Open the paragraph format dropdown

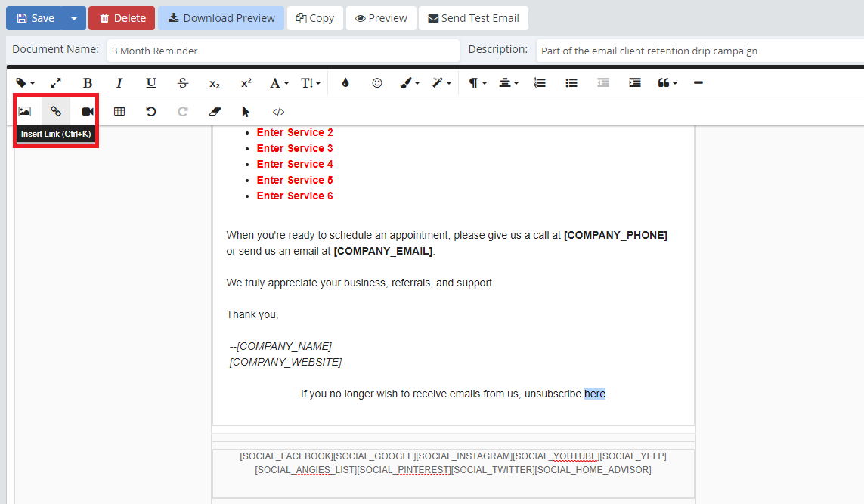click(x=477, y=83)
